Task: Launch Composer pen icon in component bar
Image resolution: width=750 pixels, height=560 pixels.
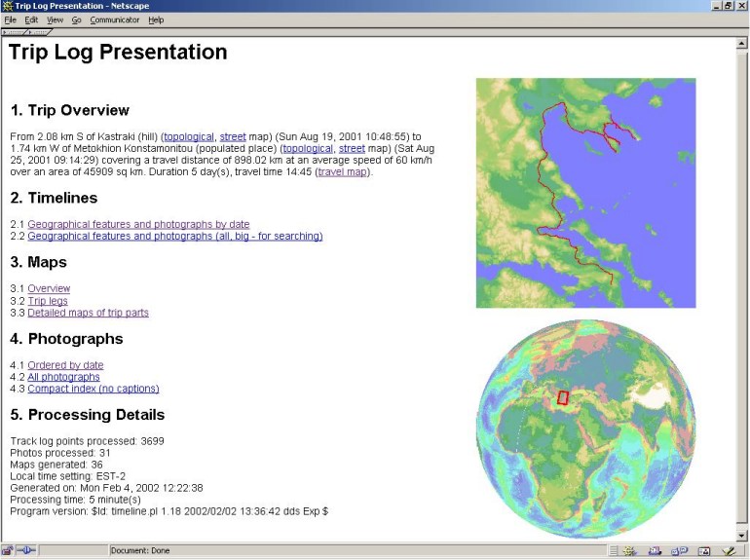Action: click(729, 551)
